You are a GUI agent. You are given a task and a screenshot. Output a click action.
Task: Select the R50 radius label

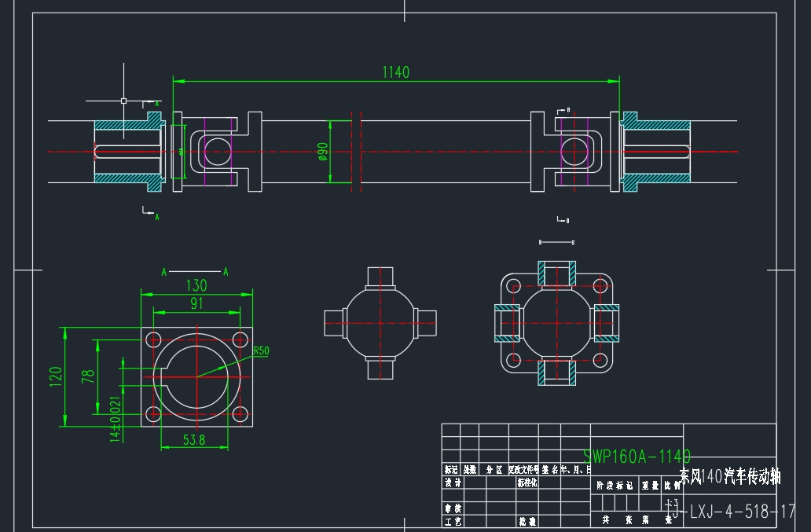point(261,350)
